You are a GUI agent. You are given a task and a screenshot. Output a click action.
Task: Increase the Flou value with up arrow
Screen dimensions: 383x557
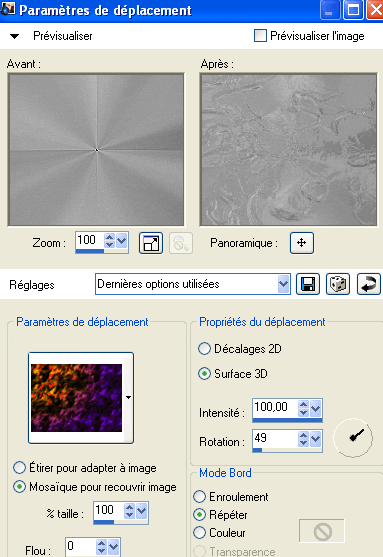(102, 543)
